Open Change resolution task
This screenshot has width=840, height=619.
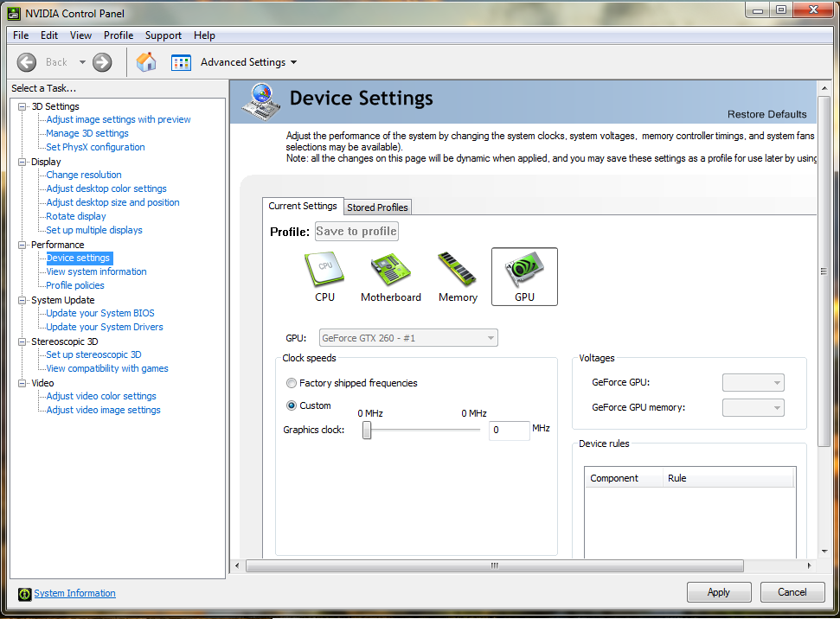pyautogui.click(x=84, y=175)
